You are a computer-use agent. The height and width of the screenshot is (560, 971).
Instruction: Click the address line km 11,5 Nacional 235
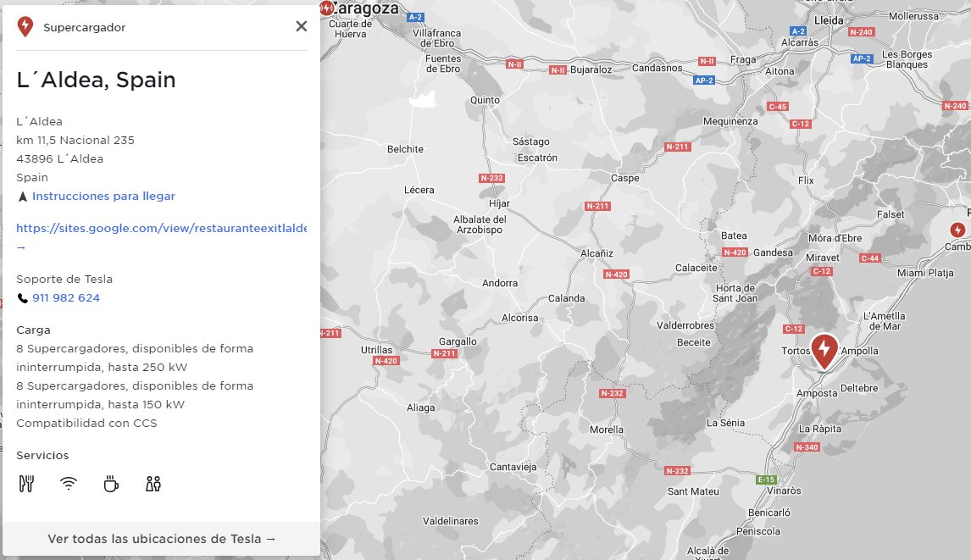point(75,140)
